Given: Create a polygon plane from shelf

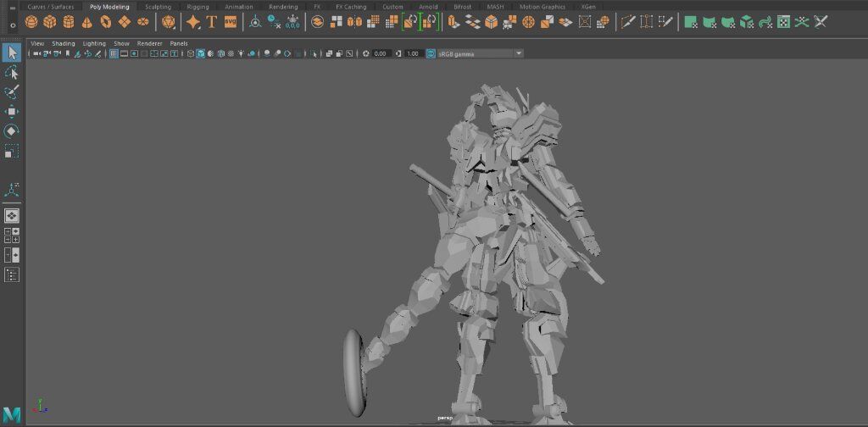Looking at the screenshot, I should click(125, 22).
